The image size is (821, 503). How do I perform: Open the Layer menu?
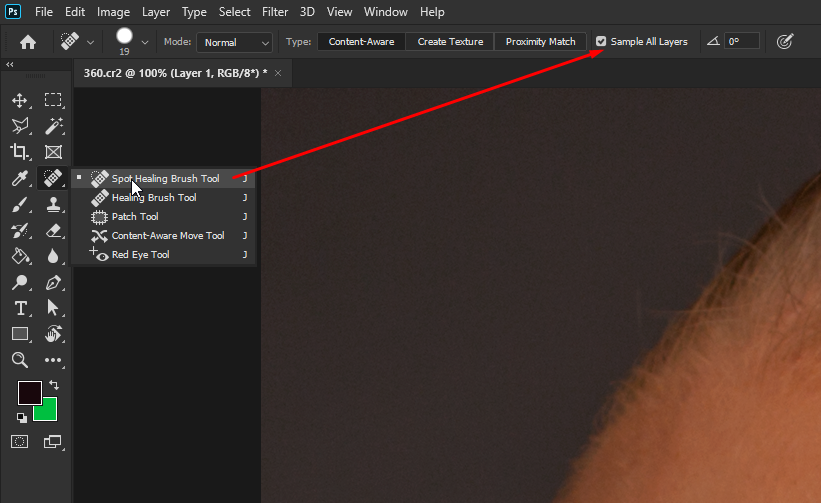(156, 12)
